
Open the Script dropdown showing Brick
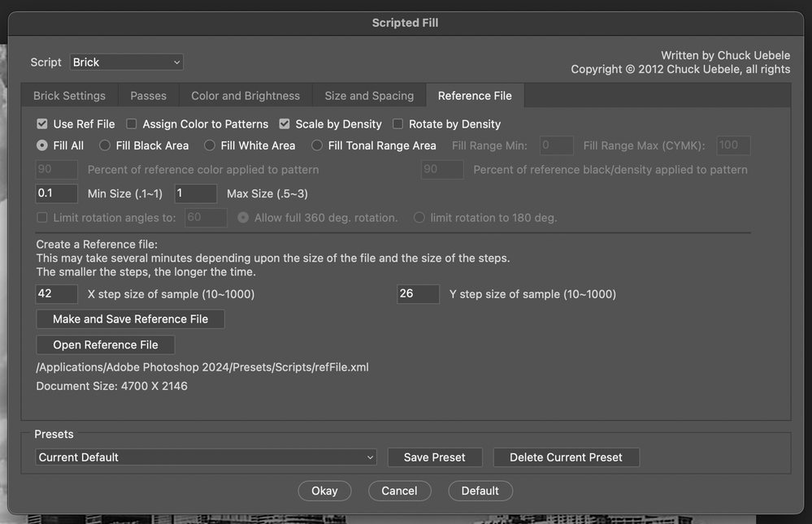pos(126,62)
